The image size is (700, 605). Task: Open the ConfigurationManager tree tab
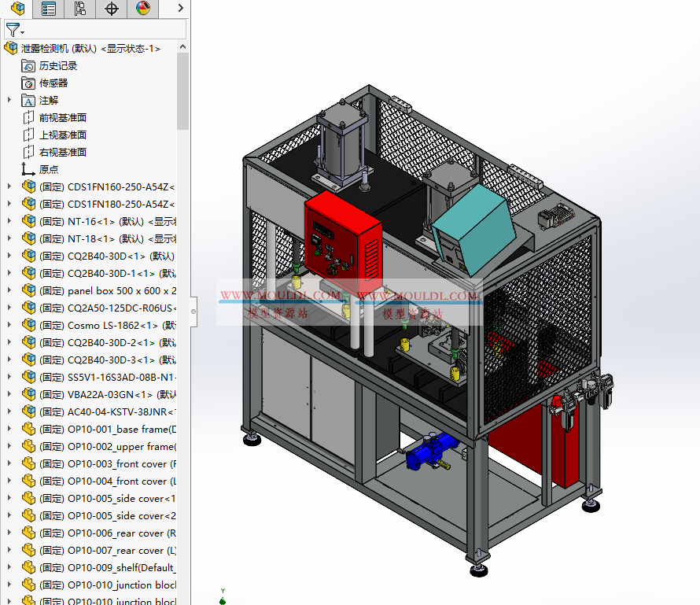pyautogui.click(x=79, y=9)
